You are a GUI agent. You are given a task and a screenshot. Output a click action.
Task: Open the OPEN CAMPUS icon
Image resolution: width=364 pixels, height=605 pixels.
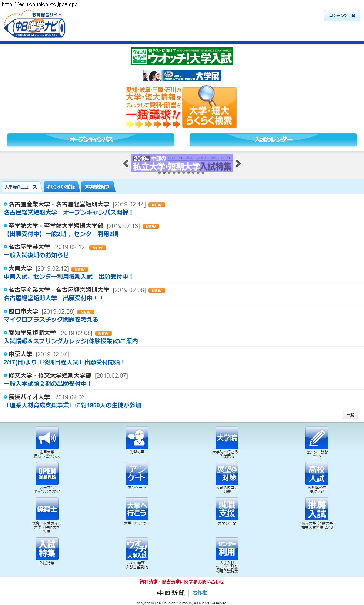point(47,473)
